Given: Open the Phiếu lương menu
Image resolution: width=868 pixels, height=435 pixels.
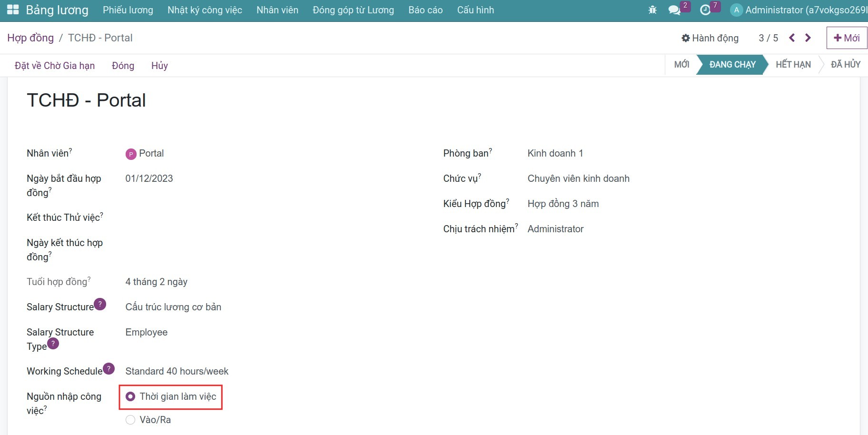Looking at the screenshot, I should (128, 10).
